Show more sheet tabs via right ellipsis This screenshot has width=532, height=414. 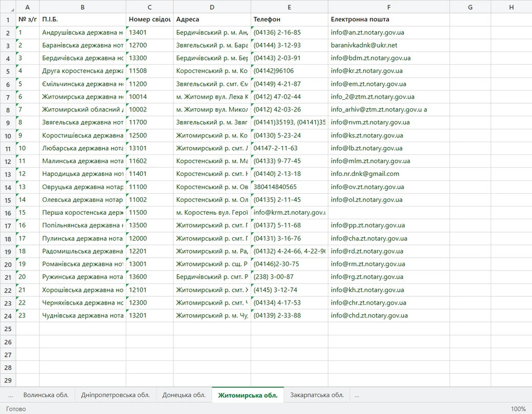point(357,395)
